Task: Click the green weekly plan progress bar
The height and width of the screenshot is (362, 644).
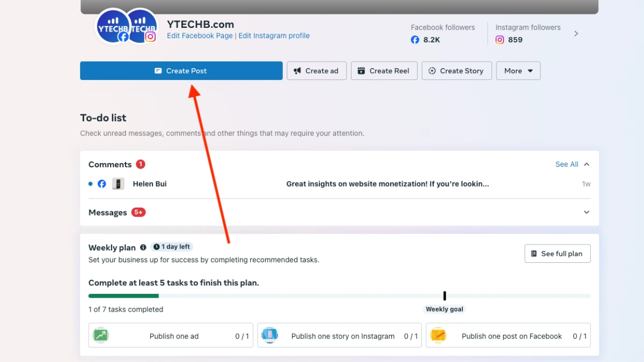Action: point(123,296)
